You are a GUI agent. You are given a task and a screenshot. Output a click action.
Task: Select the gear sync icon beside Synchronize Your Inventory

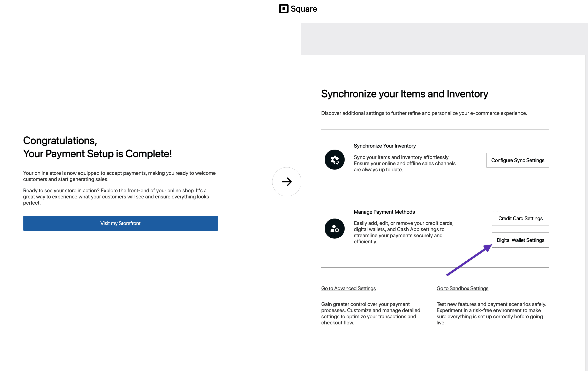tap(334, 159)
